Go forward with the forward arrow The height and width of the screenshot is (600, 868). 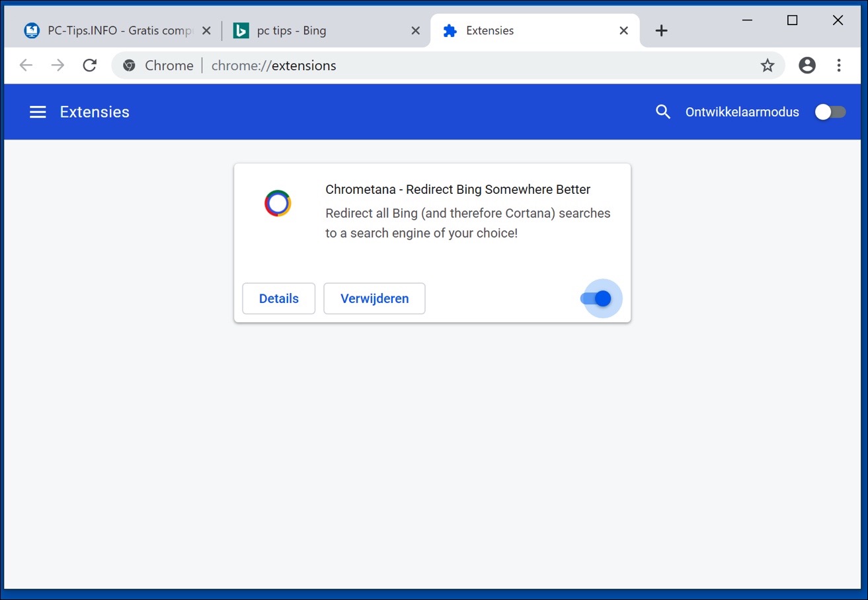tap(58, 65)
